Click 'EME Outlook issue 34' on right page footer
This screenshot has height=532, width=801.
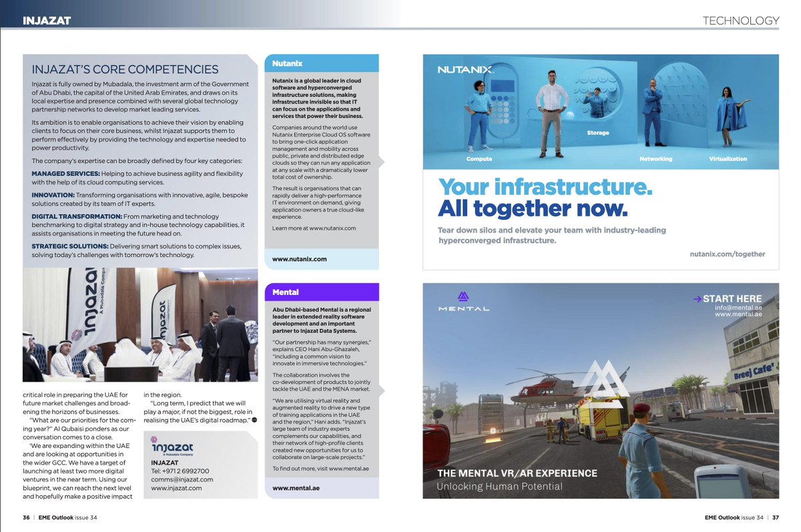734,517
